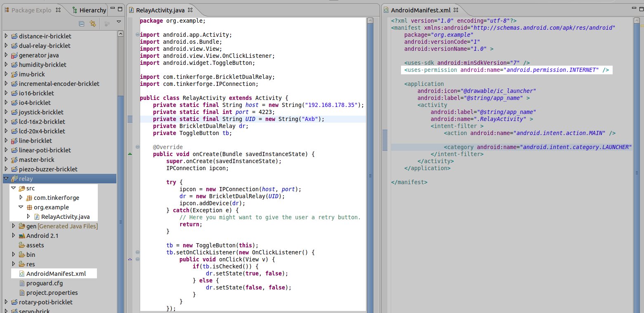Expand the com.tinkerforge package

[21, 198]
